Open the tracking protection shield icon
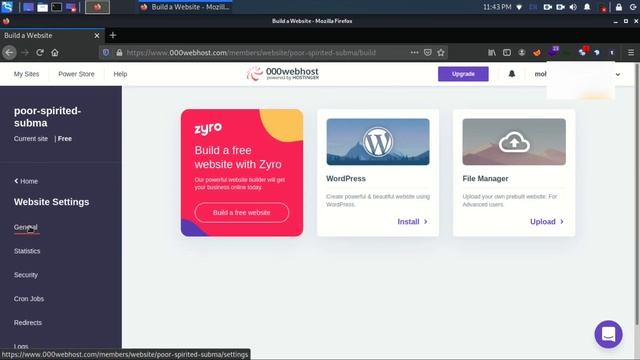640x360 pixels. (x=106, y=53)
